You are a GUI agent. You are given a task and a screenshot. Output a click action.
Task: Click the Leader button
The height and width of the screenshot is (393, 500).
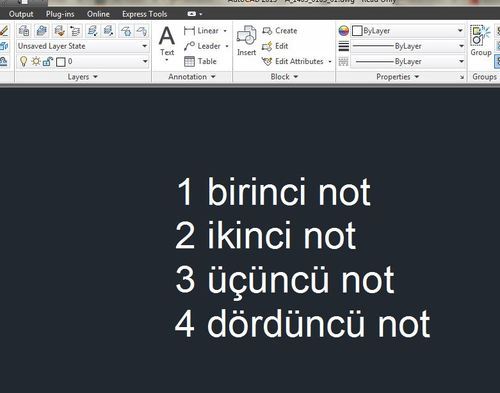click(202, 46)
